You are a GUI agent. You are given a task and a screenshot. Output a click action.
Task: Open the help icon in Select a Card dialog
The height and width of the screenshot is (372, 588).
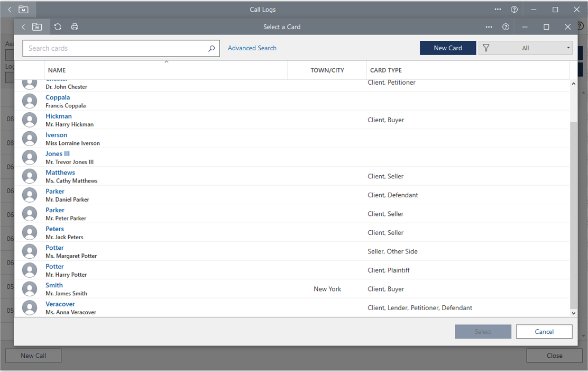click(506, 27)
